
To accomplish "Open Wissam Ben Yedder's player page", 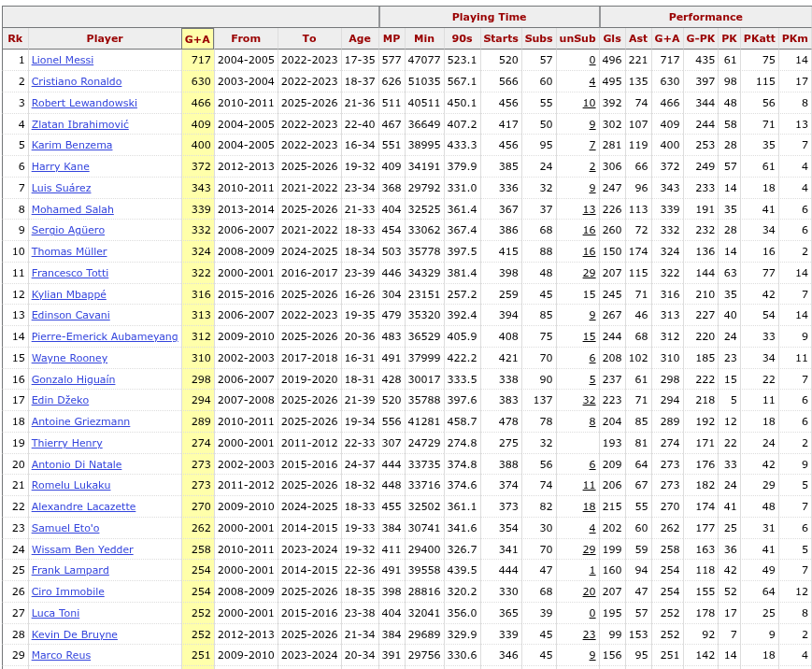I will (x=82, y=549).
